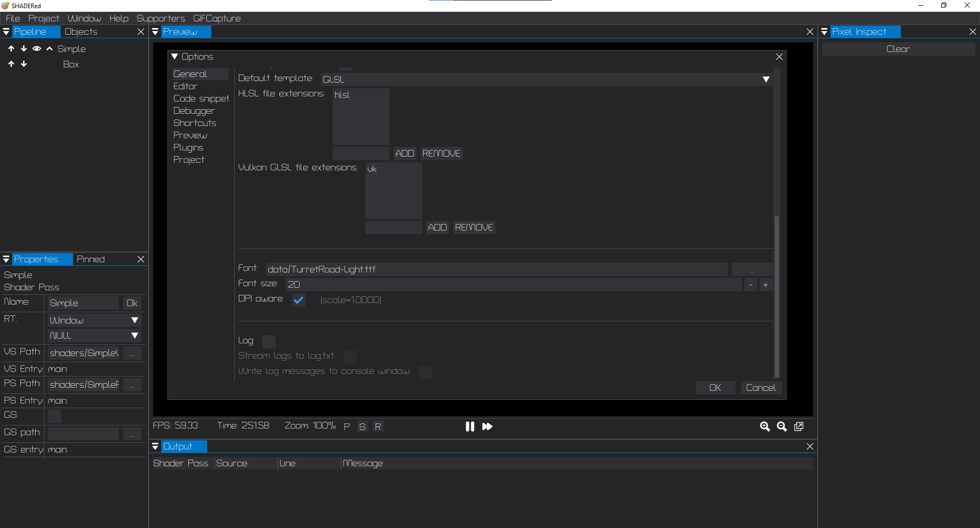
Task: Select Editor in Options sidebar
Action: click(185, 86)
